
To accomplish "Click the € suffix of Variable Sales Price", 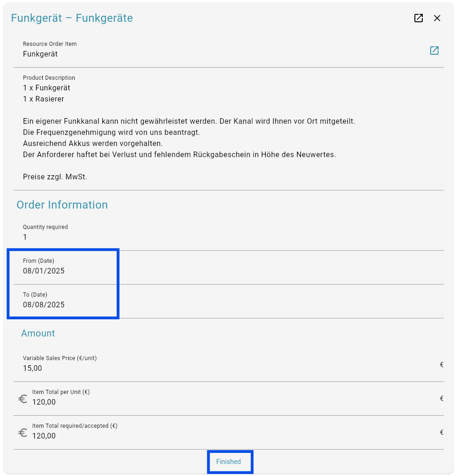I will coord(442,365).
